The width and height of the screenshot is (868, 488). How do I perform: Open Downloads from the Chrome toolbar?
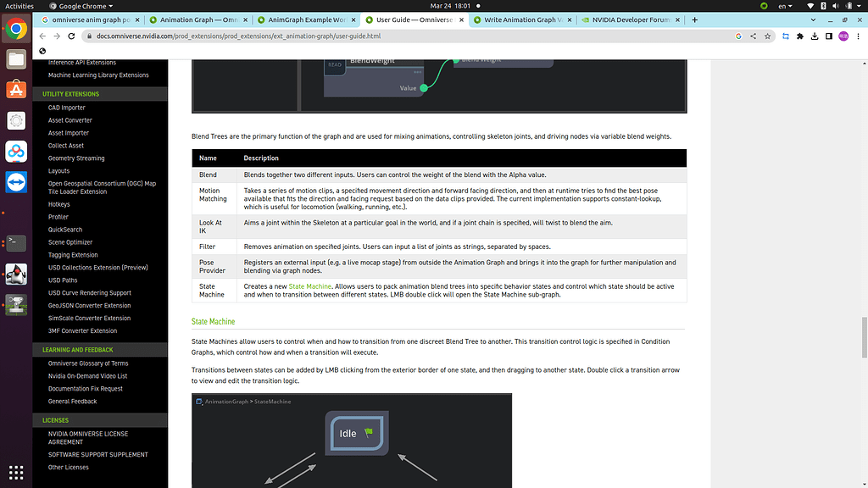(815, 36)
